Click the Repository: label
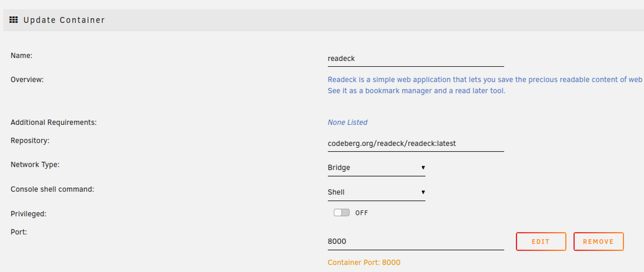 pyautogui.click(x=30, y=141)
